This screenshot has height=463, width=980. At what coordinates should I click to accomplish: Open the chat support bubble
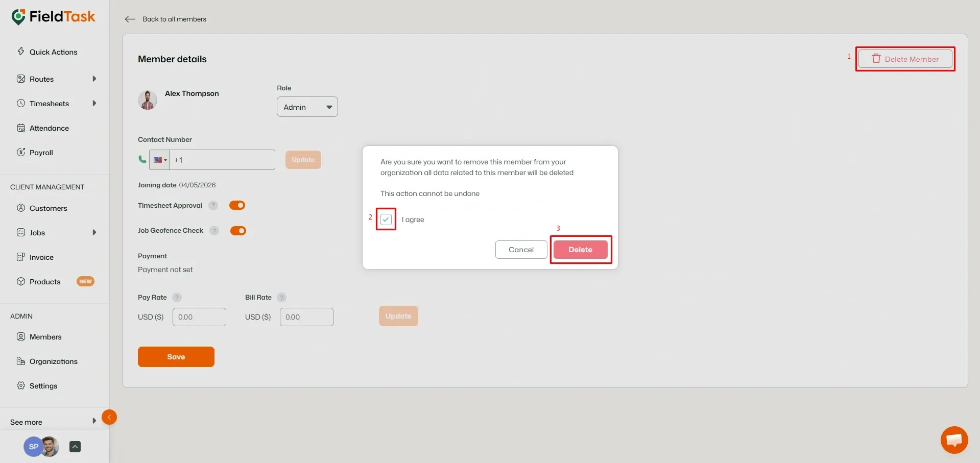pos(954,440)
